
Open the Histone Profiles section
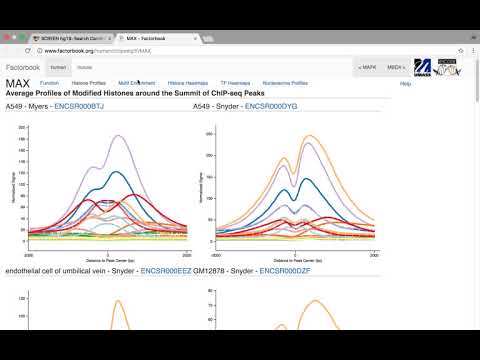tap(89, 83)
